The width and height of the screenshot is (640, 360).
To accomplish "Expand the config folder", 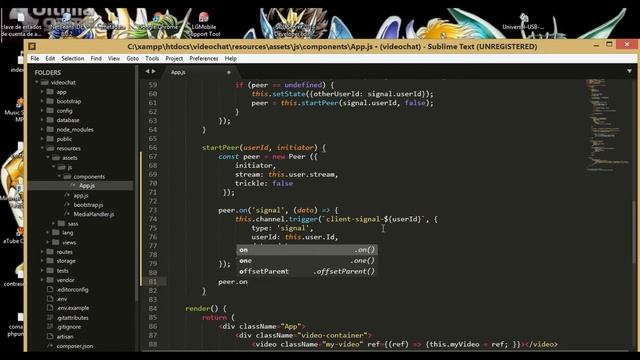I will point(42,111).
